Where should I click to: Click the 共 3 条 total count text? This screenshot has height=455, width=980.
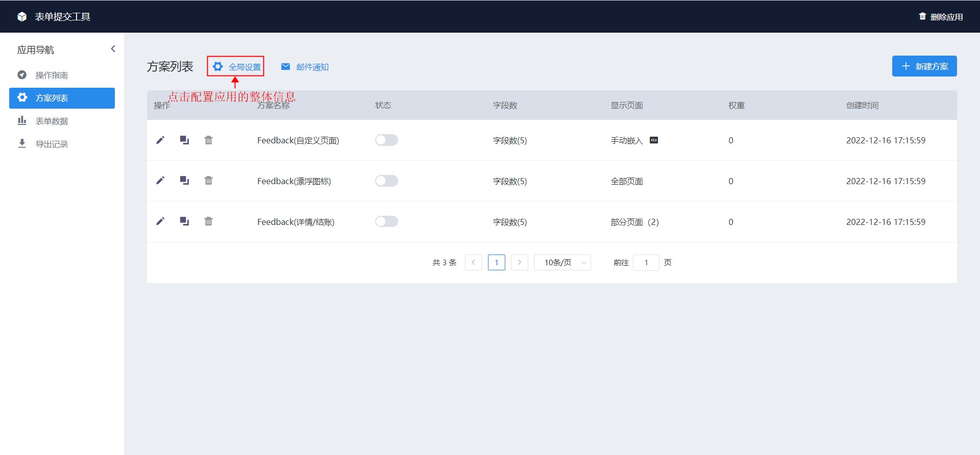point(445,262)
